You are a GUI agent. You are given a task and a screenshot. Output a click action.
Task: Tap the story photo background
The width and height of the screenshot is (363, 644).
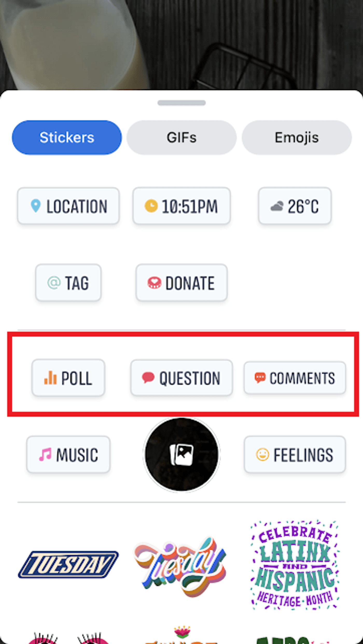181,44
